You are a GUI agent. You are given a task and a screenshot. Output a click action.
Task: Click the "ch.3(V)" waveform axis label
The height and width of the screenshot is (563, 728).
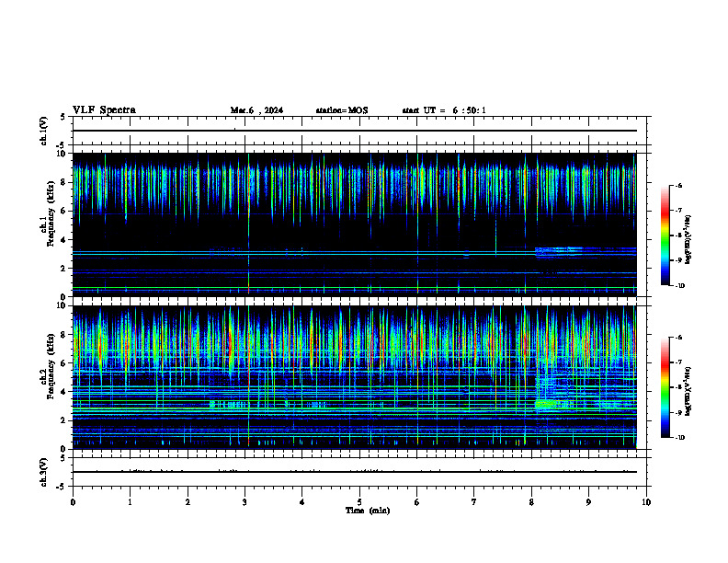point(43,472)
